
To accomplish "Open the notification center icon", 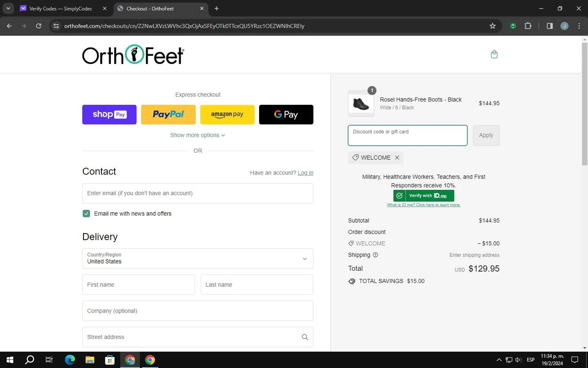I will 575,360.
